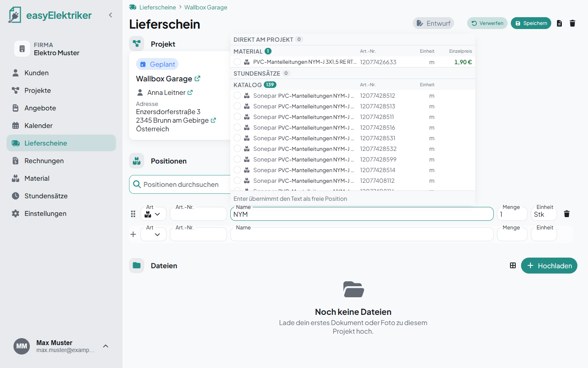
Task: Select the radio for PVC-Mantelleitungen 12077426633
Action: point(237,62)
